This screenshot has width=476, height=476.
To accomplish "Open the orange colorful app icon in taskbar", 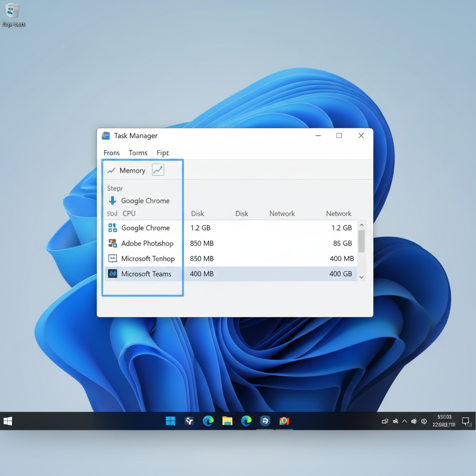I will coord(284,421).
